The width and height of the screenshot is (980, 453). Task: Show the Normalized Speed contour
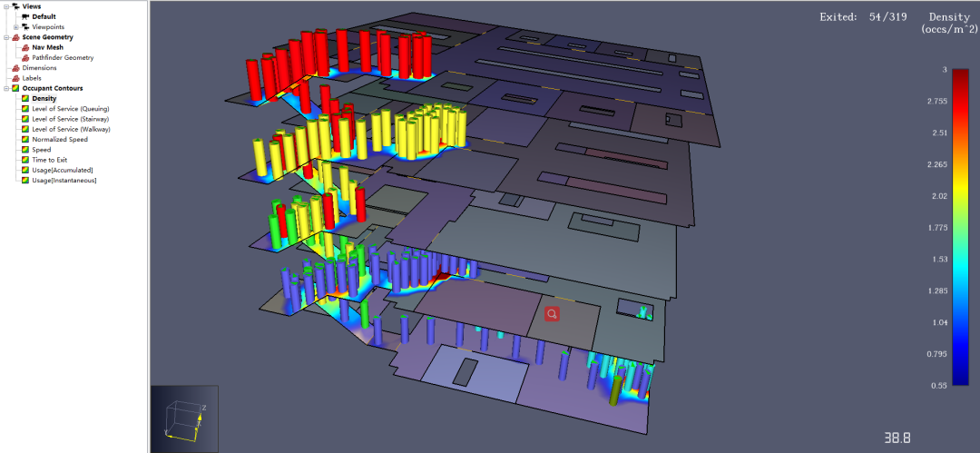coord(60,140)
